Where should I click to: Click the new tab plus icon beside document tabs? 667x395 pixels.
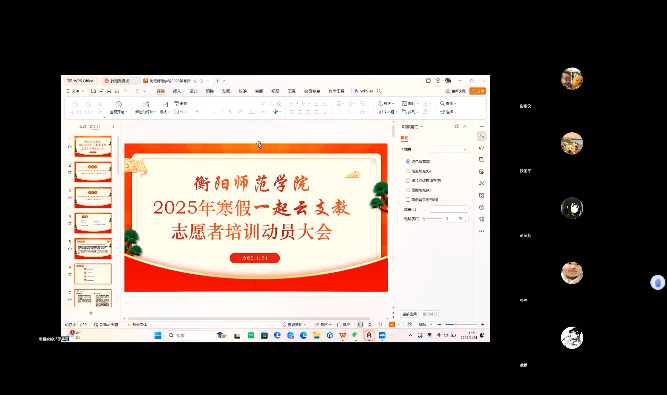tap(218, 80)
